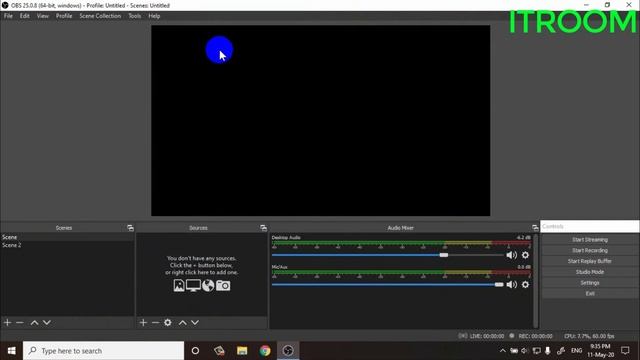640x360 pixels.
Task: Click the camera source icon
Action: pos(223,285)
